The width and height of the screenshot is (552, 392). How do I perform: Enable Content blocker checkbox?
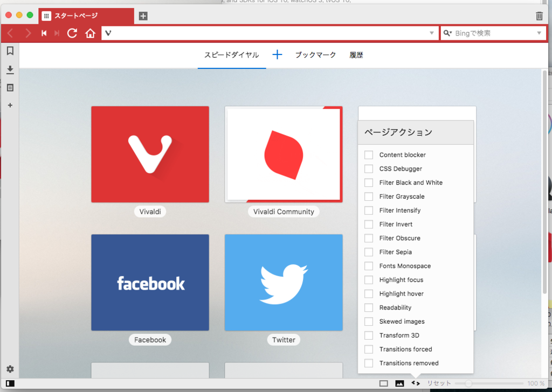point(369,155)
